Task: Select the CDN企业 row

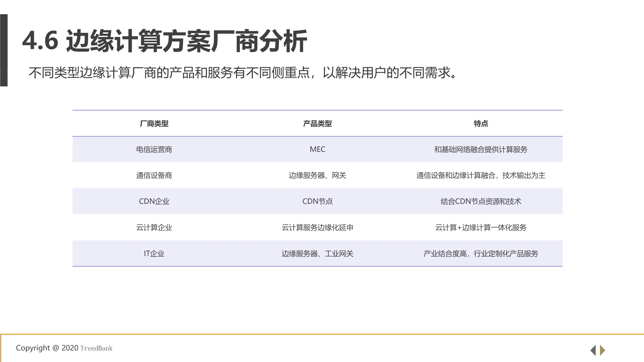Action: pos(155,201)
